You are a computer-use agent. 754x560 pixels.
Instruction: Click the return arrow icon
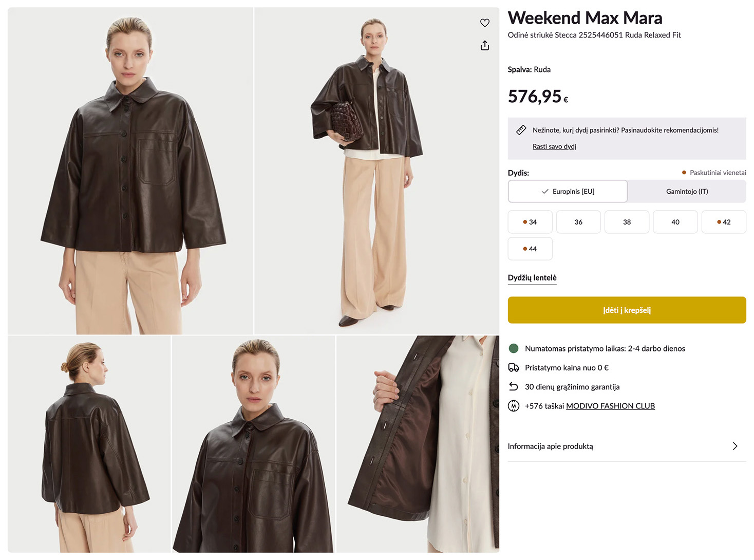(x=513, y=386)
